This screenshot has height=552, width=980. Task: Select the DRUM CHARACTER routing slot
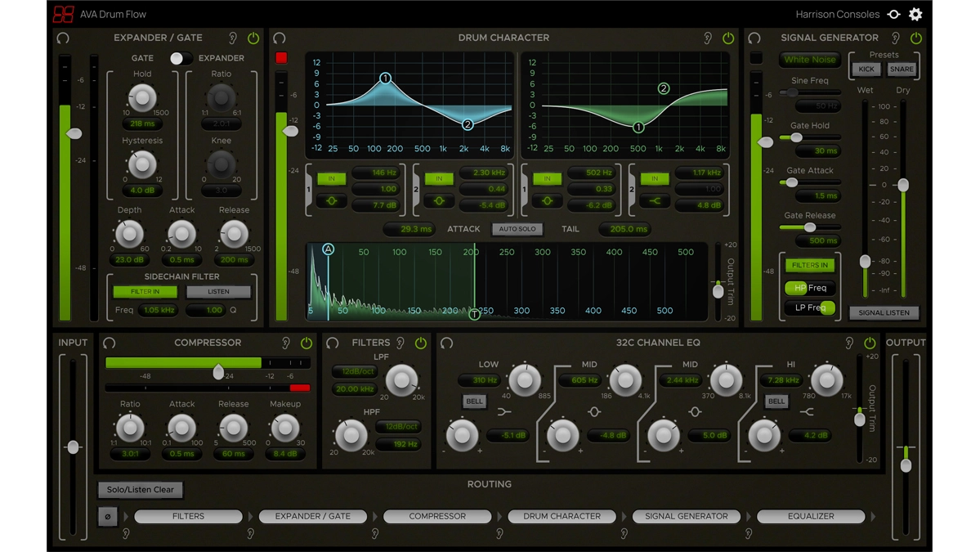tap(562, 516)
